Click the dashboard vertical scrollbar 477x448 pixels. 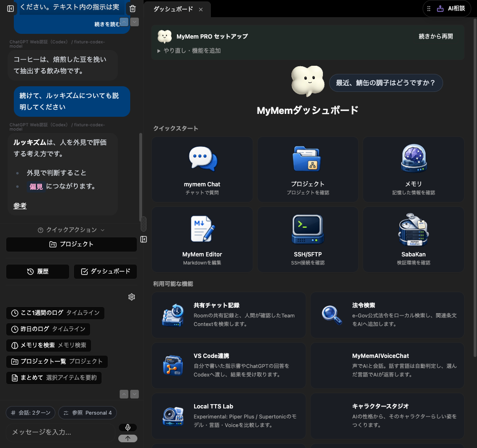[475, 187]
